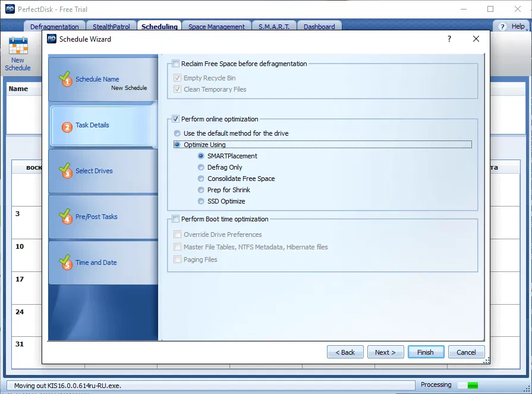The image size is (532, 394).
Task: Go to the Task Details wizard step
Action: [103, 126]
